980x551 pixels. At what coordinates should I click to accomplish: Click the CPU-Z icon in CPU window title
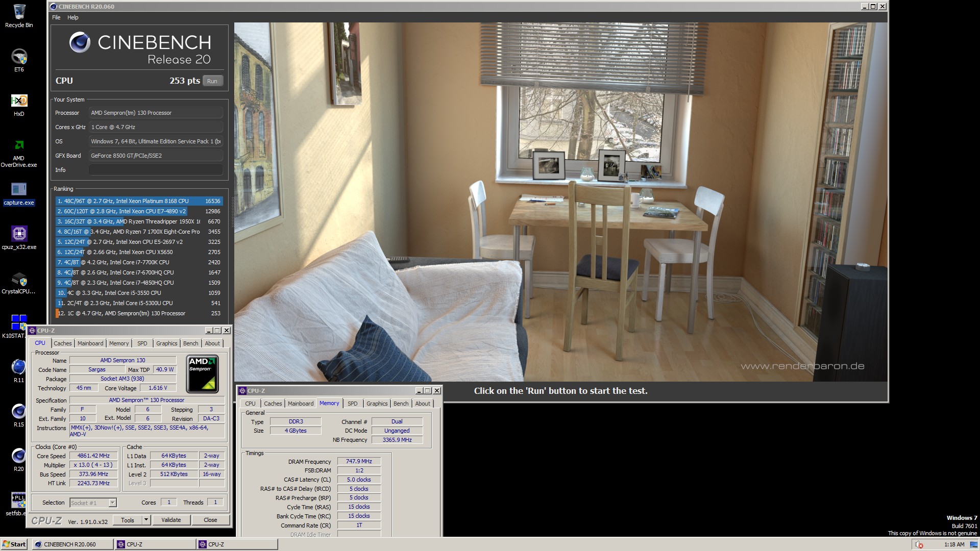pos(32,331)
